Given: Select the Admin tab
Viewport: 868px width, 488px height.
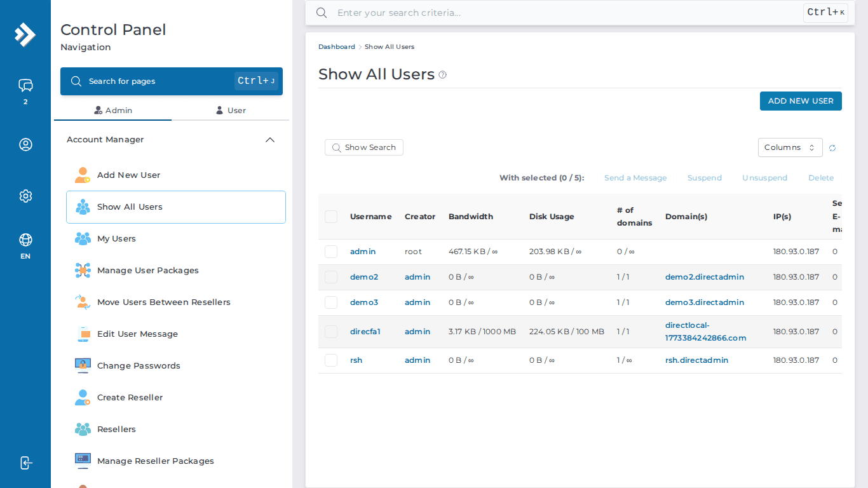Looking at the screenshot, I should point(112,110).
